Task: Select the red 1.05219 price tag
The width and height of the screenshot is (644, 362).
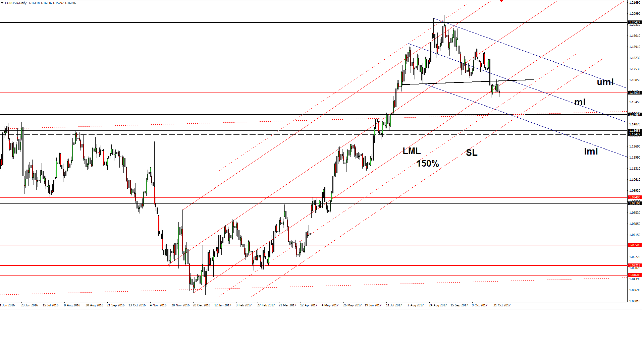Action: 635,265
